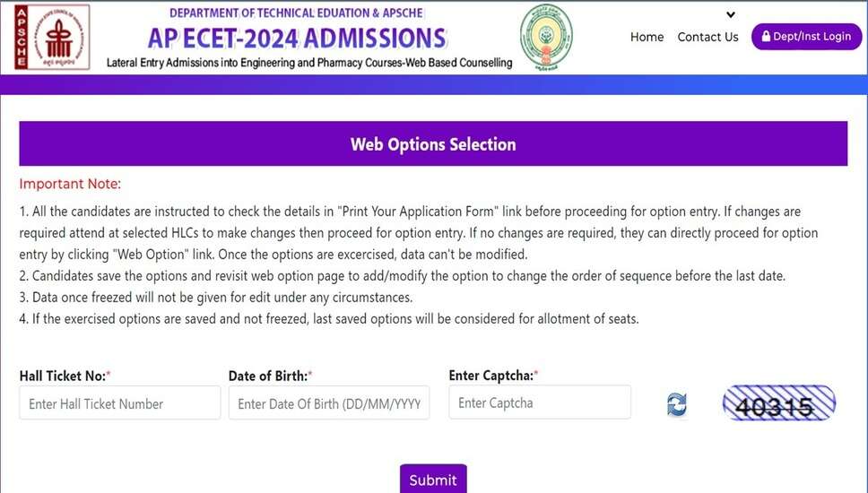The width and height of the screenshot is (868, 493).
Task: Click into the Enter Captcha box
Action: (x=540, y=402)
